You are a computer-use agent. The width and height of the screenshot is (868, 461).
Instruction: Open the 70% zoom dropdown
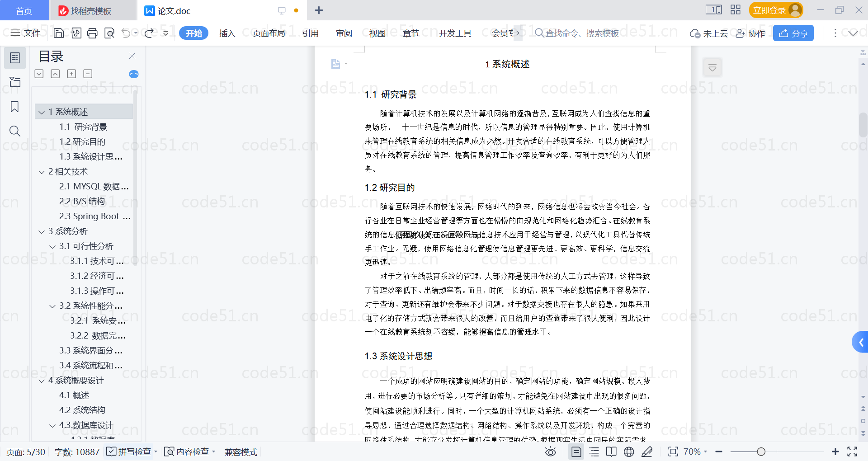coord(695,452)
